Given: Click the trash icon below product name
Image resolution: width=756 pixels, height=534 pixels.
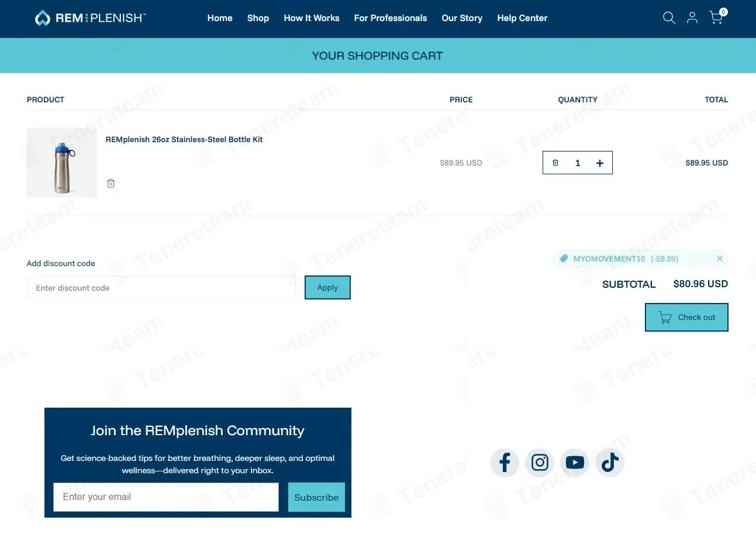Looking at the screenshot, I should [111, 184].
